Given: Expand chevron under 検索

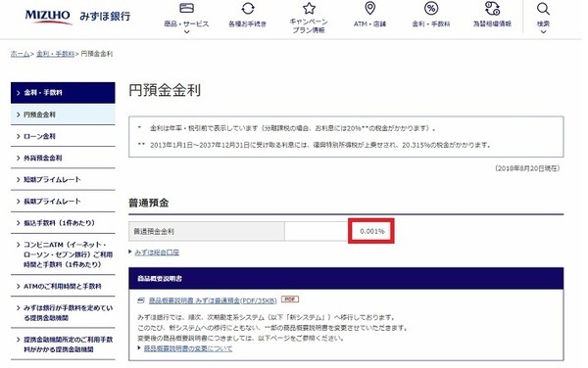Looking at the screenshot, I should (x=543, y=32).
